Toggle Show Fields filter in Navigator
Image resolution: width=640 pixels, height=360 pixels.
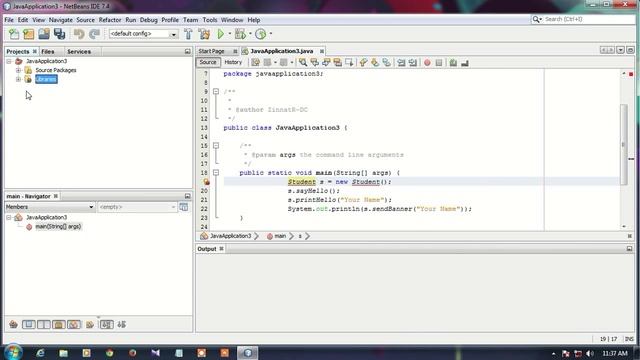[29, 324]
